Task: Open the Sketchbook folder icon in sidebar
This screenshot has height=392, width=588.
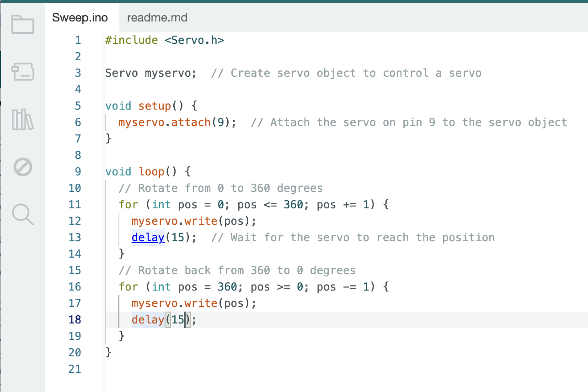Action: (23, 24)
